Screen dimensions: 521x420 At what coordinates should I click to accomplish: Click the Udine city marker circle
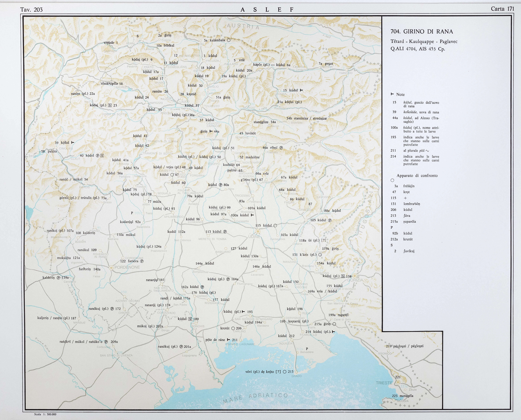point(258,232)
